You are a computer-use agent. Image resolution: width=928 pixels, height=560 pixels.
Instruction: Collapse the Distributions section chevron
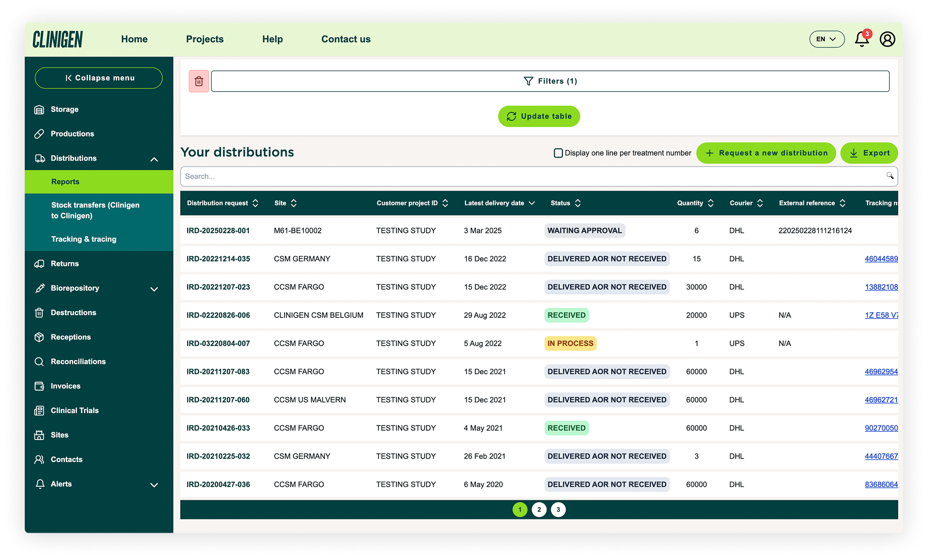154,159
